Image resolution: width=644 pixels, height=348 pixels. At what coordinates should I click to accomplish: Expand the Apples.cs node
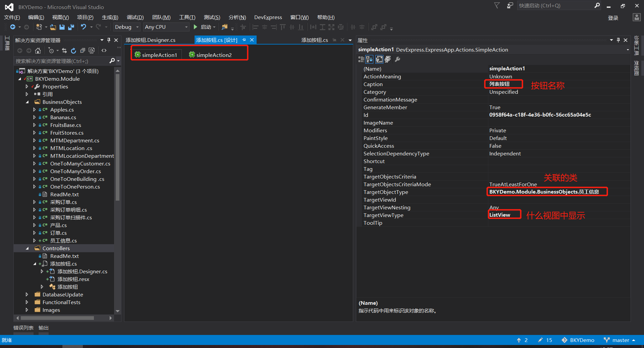(x=34, y=110)
